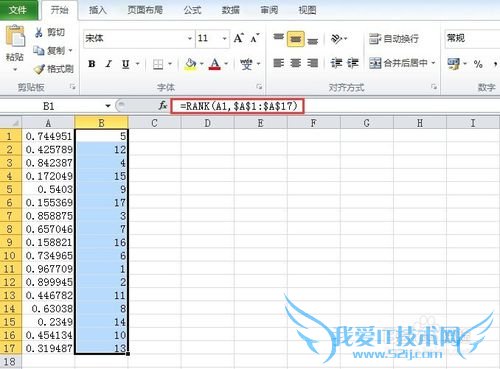Switch to the 视图 view tab
Viewport: 500px width, 369px height.
[x=307, y=10]
